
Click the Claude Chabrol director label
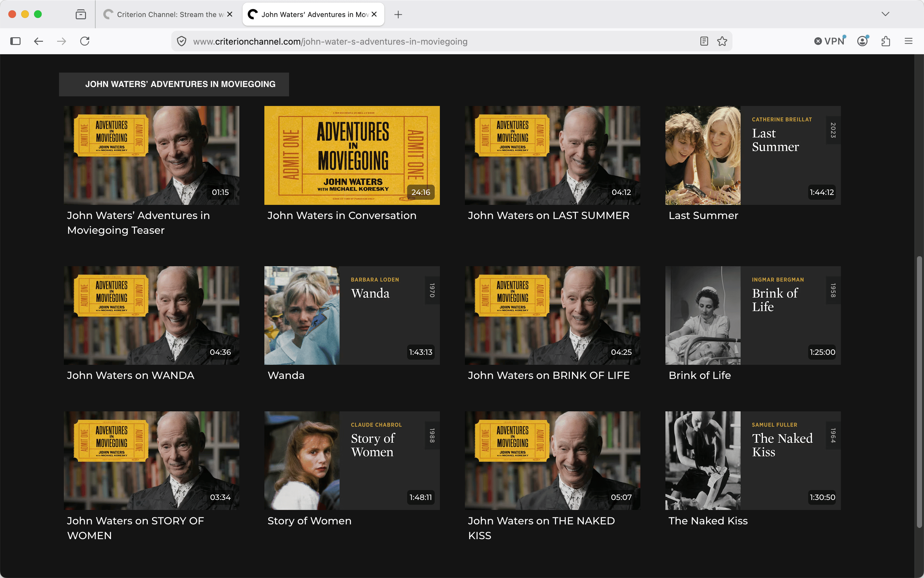[x=376, y=425]
